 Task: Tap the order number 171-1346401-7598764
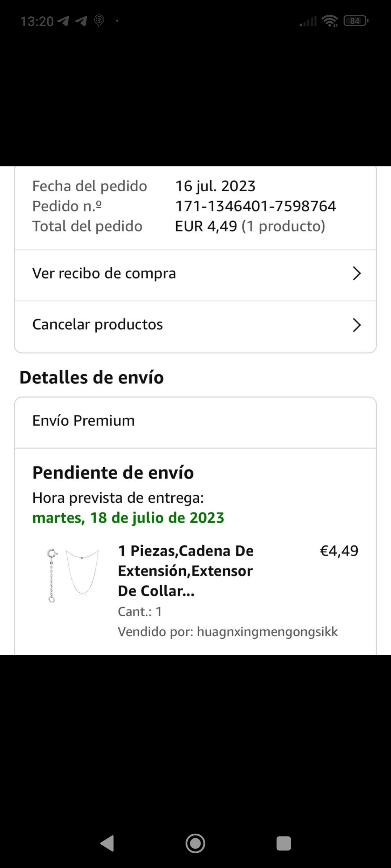[x=256, y=206]
